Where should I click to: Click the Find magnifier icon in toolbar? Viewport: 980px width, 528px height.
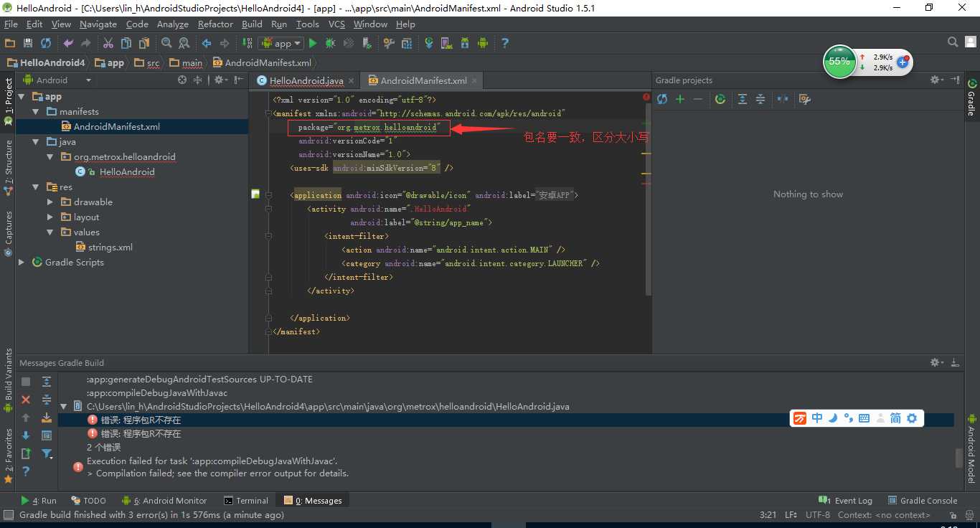coord(166,43)
